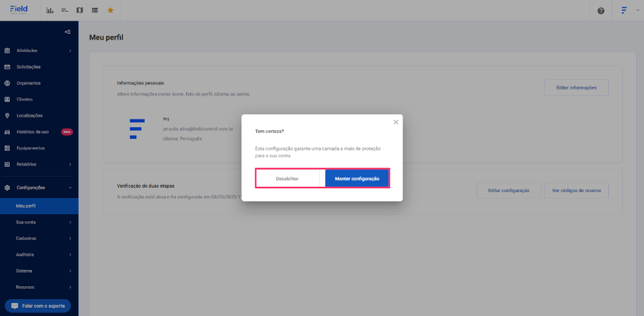Expand the Sua conta submenu

click(39, 222)
